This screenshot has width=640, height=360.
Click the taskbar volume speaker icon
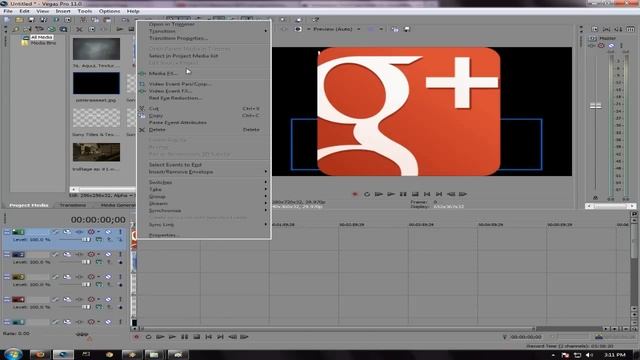589,355
